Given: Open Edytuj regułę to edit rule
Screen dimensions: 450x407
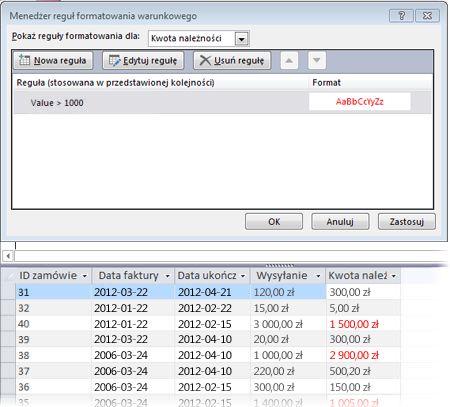Looking at the screenshot, I should [143, 60].
